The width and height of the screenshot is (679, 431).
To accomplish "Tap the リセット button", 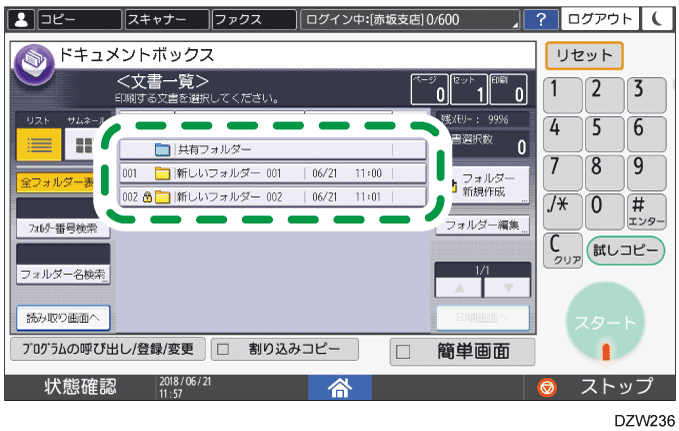I will point(584,55).
